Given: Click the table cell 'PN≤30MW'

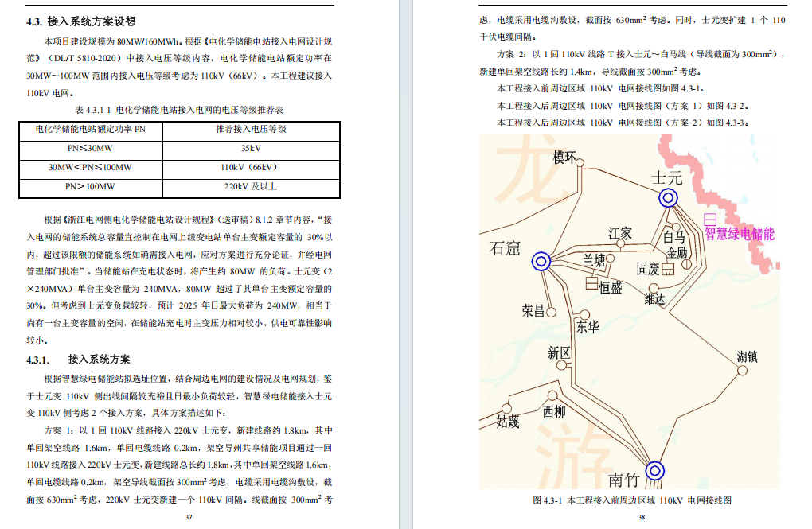Looking at the screenshot, I should (90, 148).
